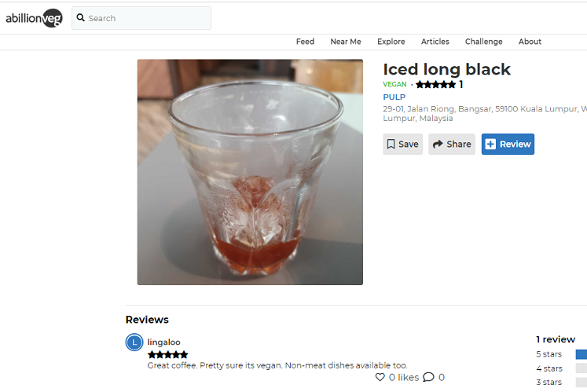
Task: Open the PULP restaurant link
Action: (394, 97)
